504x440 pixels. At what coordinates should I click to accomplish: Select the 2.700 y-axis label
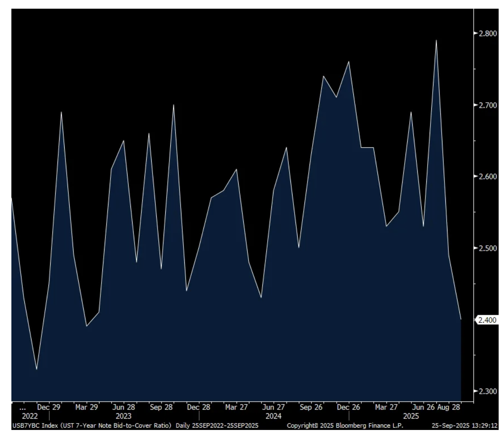pos(488,105)
